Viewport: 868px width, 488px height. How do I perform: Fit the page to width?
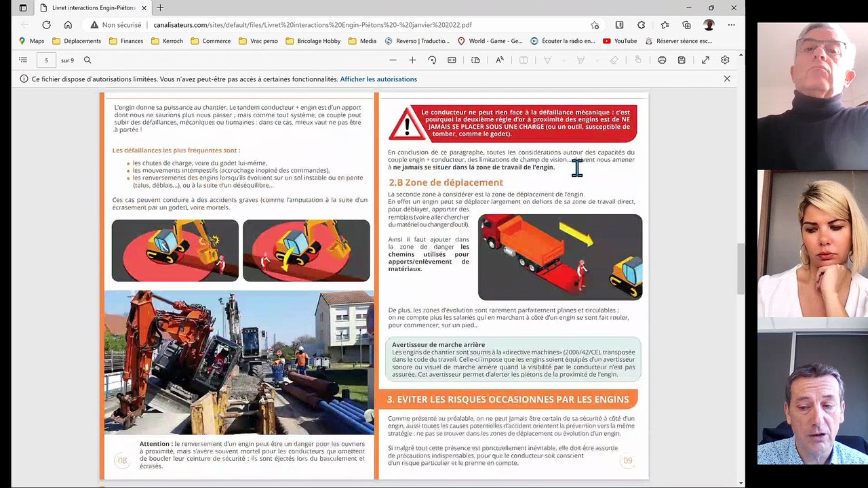point(452,60)
